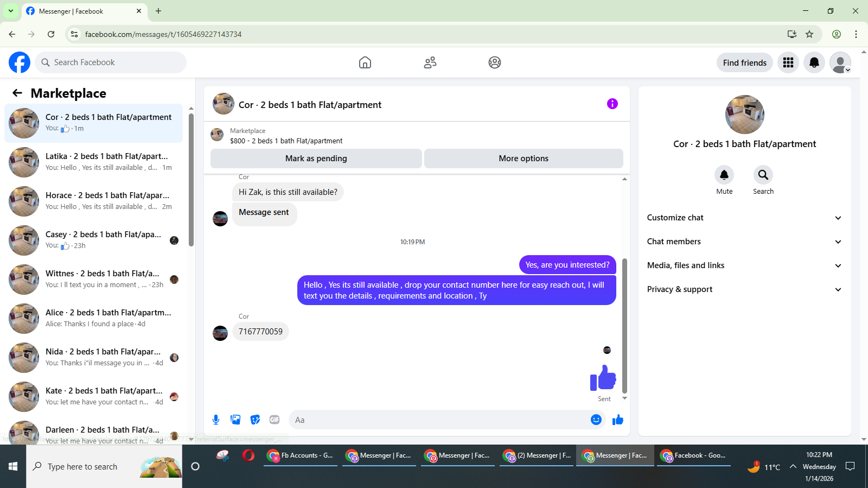868x488 pixels.
Task: Switch to Facebook - Goo... taskbar window
Action: 694,456
